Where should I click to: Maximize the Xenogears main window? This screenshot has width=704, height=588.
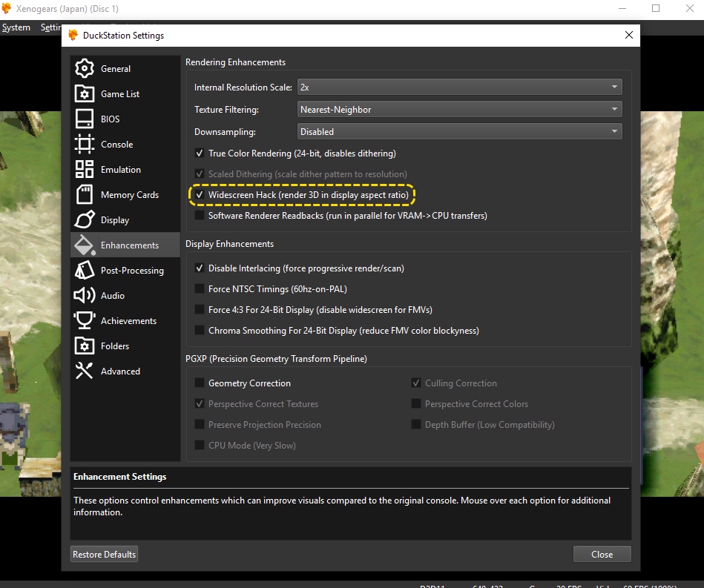click(656, 9)
